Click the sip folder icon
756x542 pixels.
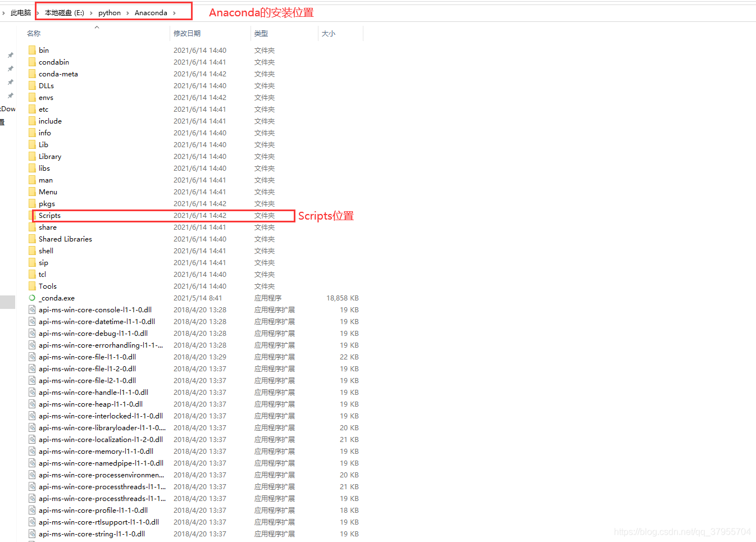(x=32, y=262)
